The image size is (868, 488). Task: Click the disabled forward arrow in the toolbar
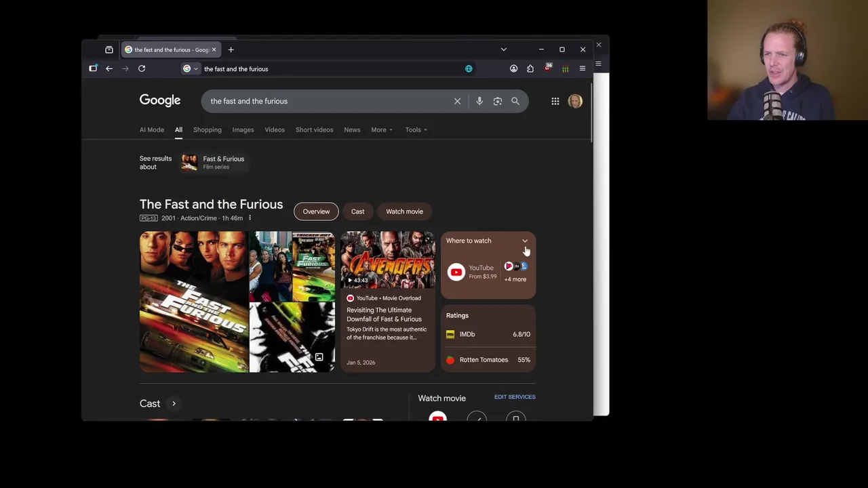coord(125,68)
